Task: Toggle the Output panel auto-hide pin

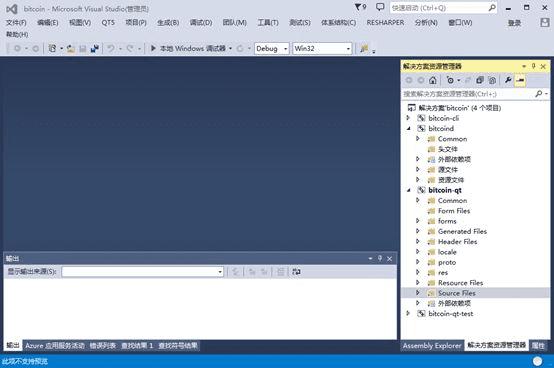Action: [x=380, y=259]
